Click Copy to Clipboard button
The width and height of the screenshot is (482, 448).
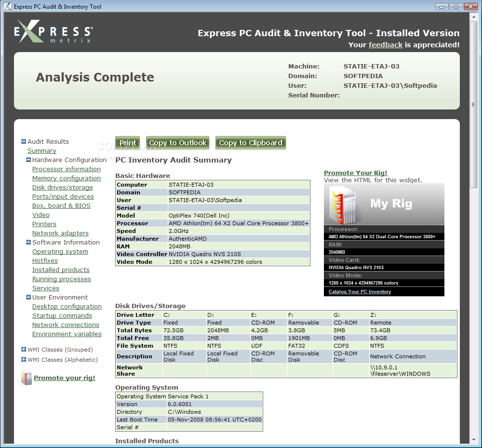251,143
